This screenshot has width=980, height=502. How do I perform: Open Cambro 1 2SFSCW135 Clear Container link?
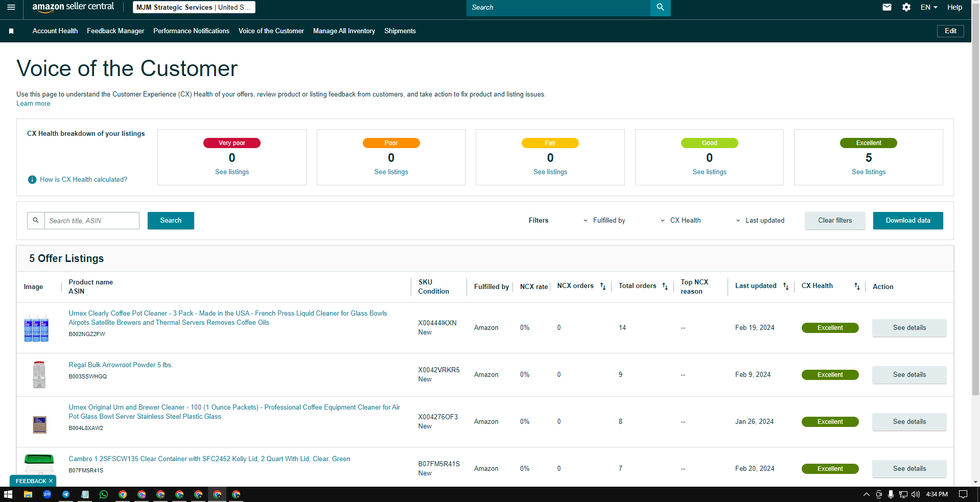[209, 459]
